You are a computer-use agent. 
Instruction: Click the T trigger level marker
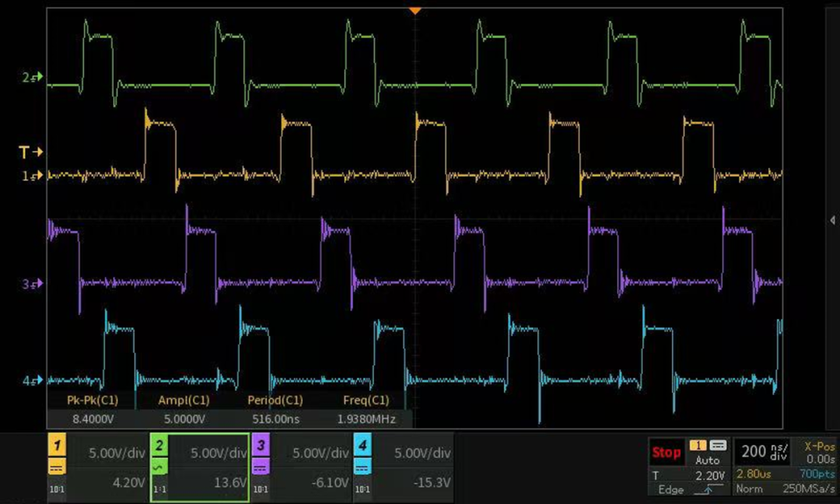click(31, 152)
